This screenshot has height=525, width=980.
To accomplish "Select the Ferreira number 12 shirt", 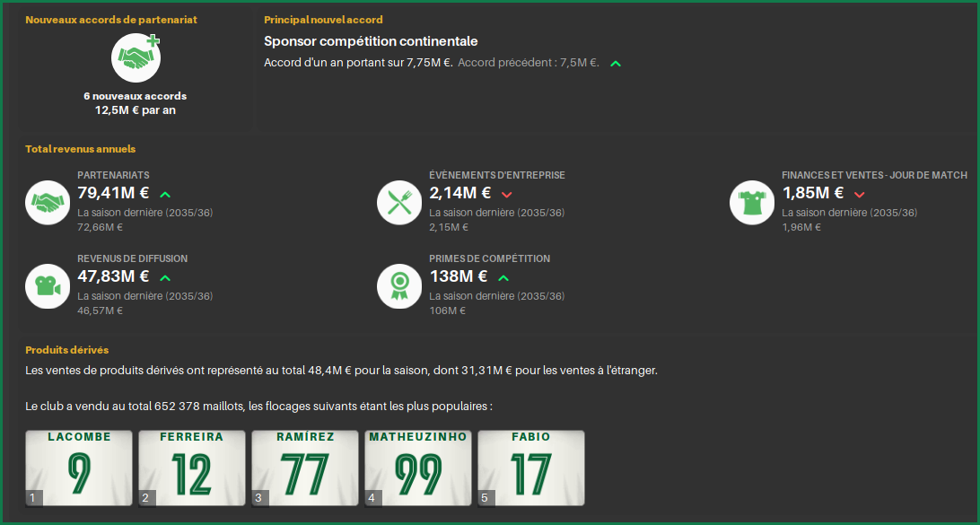I will click(192, 468).
